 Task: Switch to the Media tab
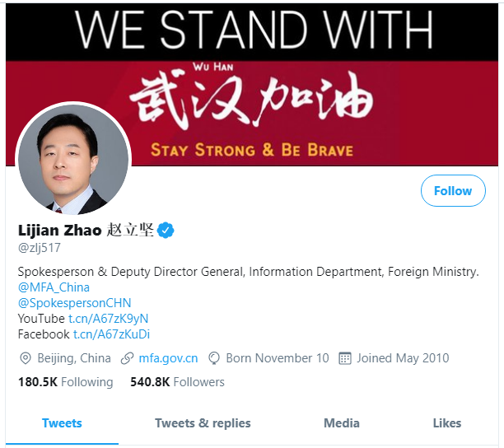click(x=342, y=423)
